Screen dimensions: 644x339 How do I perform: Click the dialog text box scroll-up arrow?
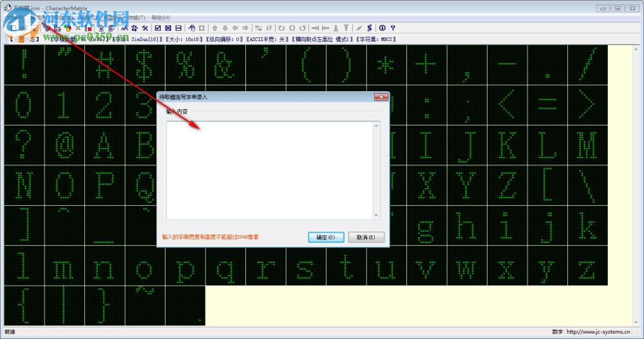(376, 125)
